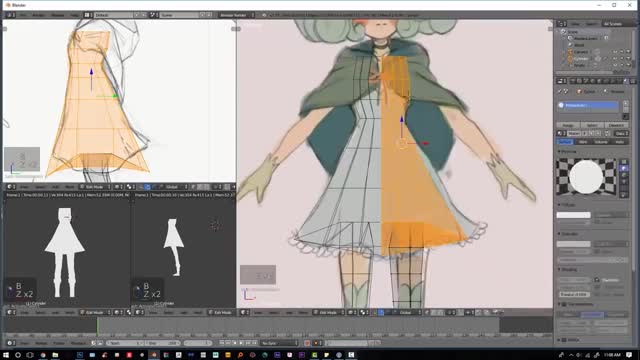Switch material type to Halo
Viewport: 640px width, 360px height.
[620, 142]
